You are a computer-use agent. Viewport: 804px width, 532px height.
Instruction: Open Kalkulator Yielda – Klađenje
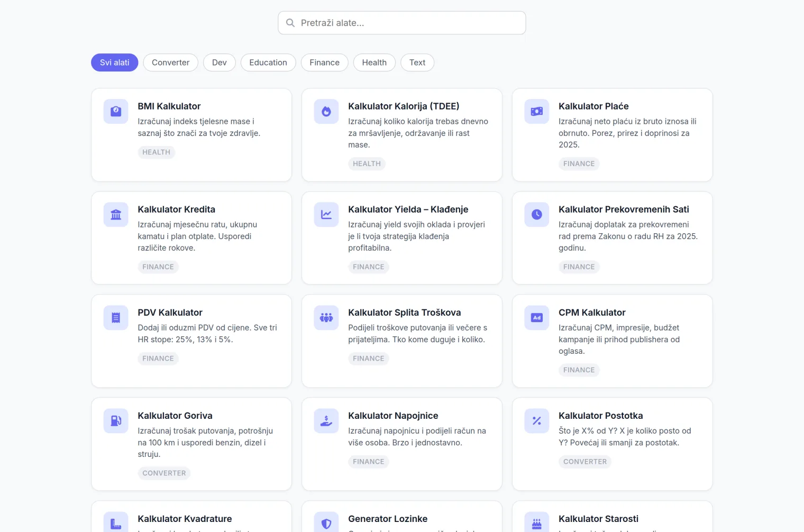[x=402, y=238]
